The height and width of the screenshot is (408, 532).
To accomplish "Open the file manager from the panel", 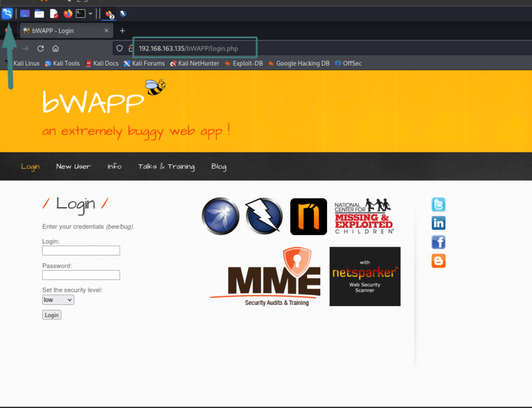I will (39, 14).
